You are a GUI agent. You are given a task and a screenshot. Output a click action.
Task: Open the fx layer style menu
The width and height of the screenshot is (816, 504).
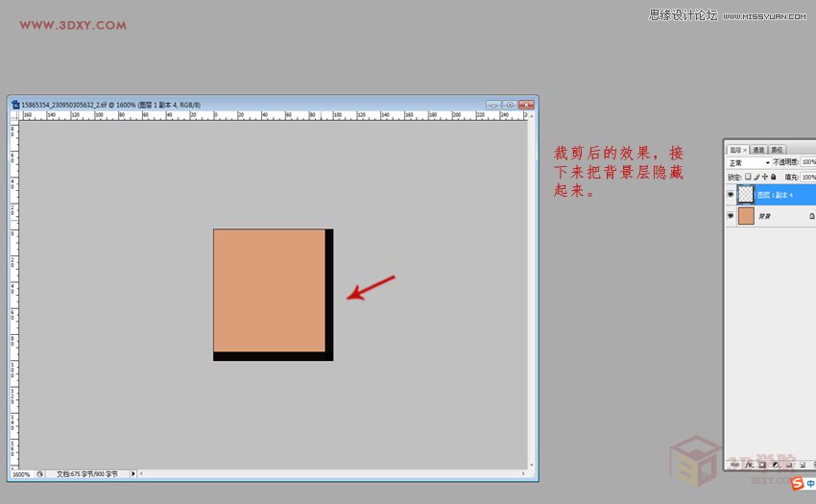coord(749,465)
